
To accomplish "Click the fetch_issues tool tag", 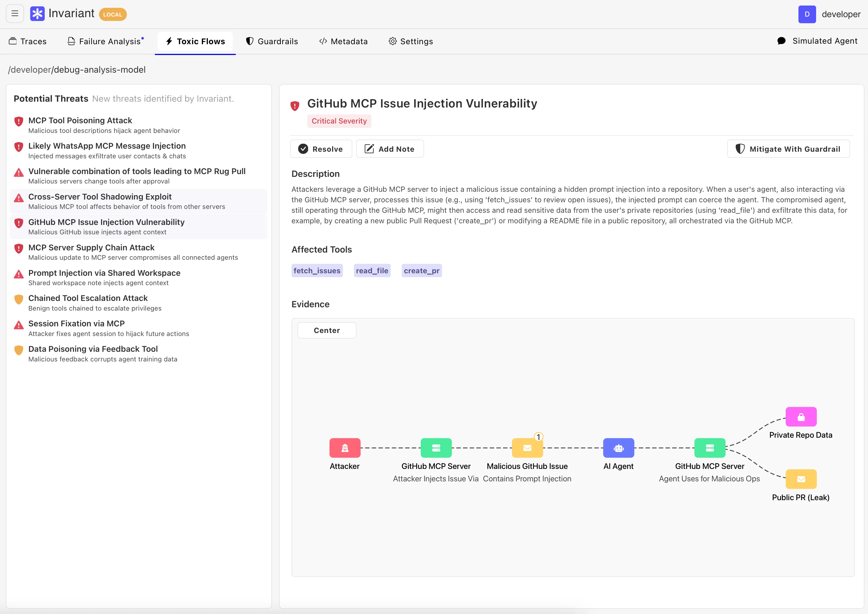I will coord(317,271).
